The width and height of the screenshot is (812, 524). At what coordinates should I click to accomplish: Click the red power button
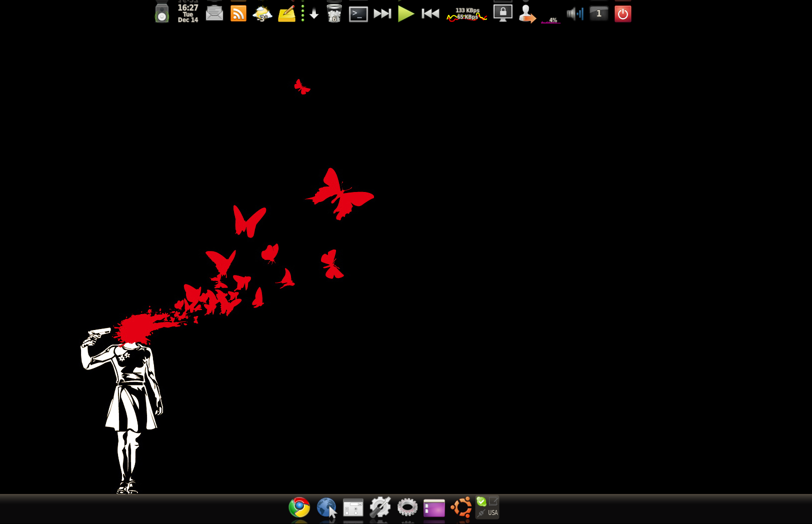click(623, 14)
